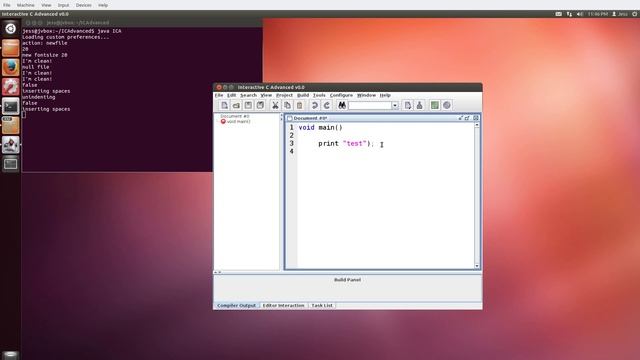
Task: Click line 1 code void main()
Action: [320, 127]
